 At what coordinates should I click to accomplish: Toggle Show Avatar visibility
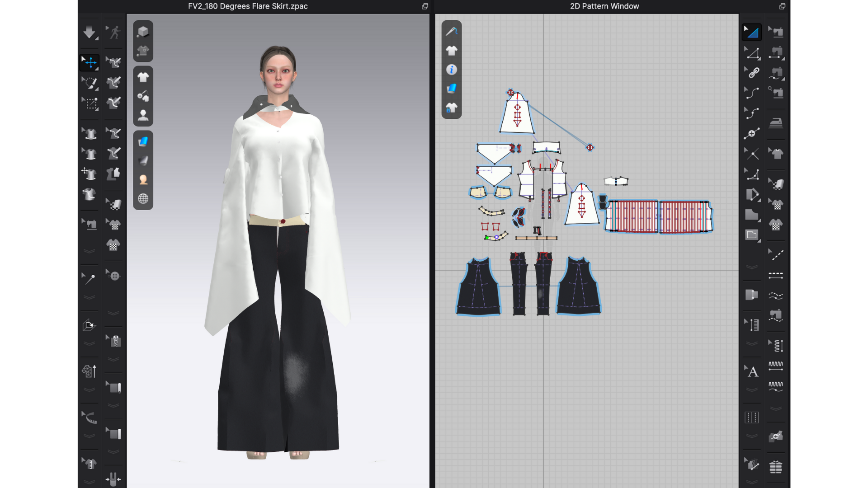(x=143, y=115)
